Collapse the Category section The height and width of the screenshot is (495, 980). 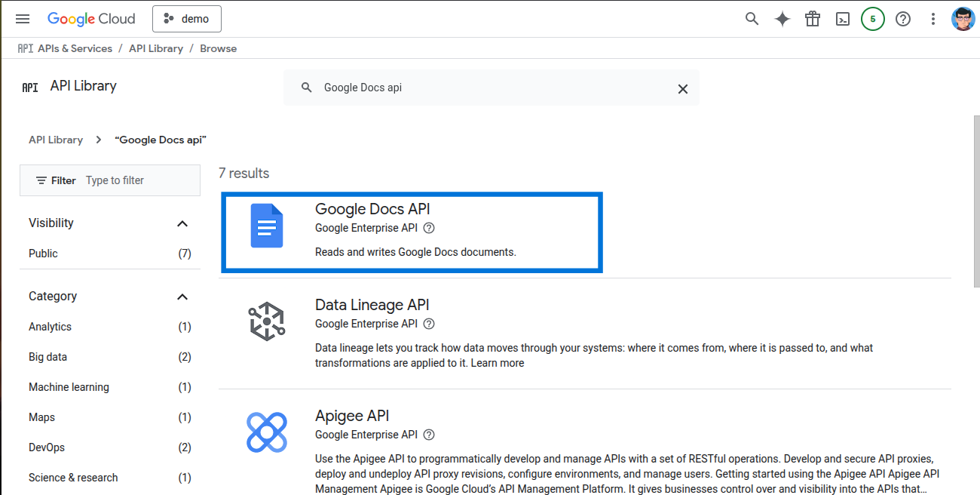[x=182, y=297]
